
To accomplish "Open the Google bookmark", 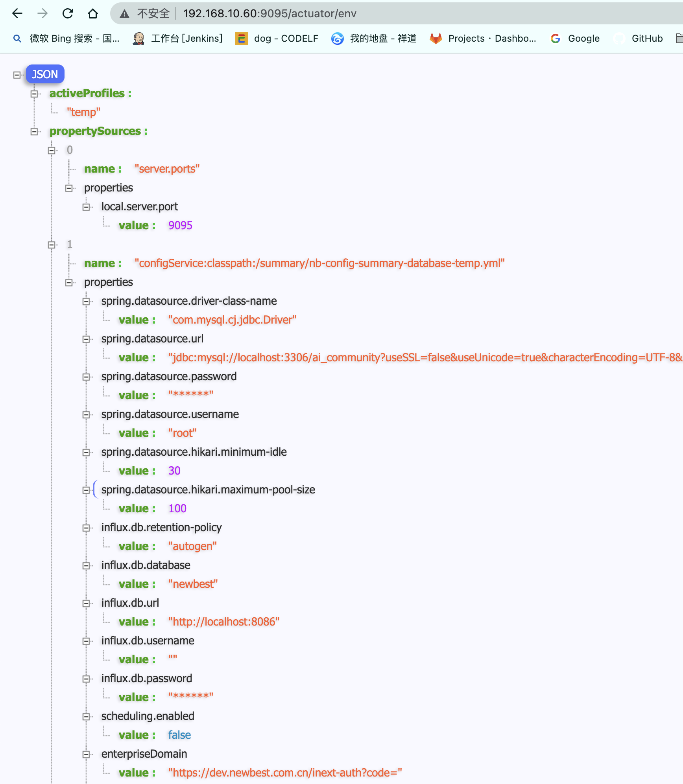I will coord(575,38).
